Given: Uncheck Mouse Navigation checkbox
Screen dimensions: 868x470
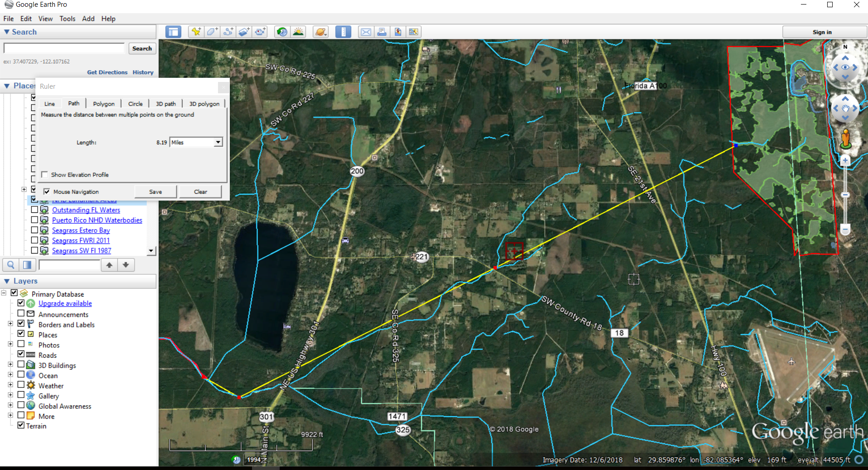Looking at the screenshot, I should pyautogui.click(x=47, y=192).
